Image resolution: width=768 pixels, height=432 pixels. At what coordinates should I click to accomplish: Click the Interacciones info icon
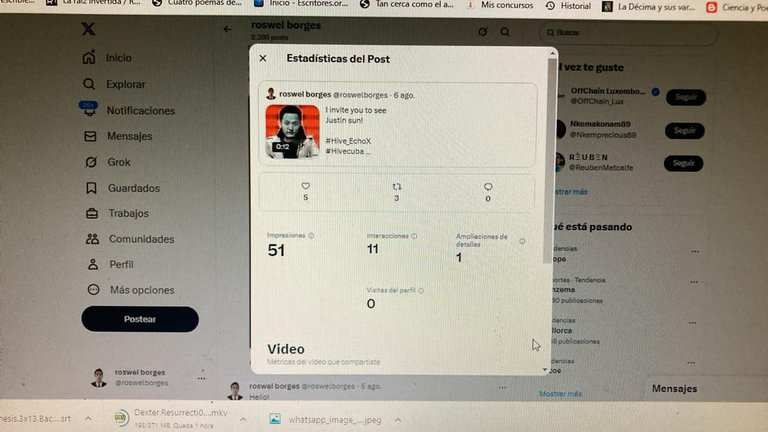(414, 236)
